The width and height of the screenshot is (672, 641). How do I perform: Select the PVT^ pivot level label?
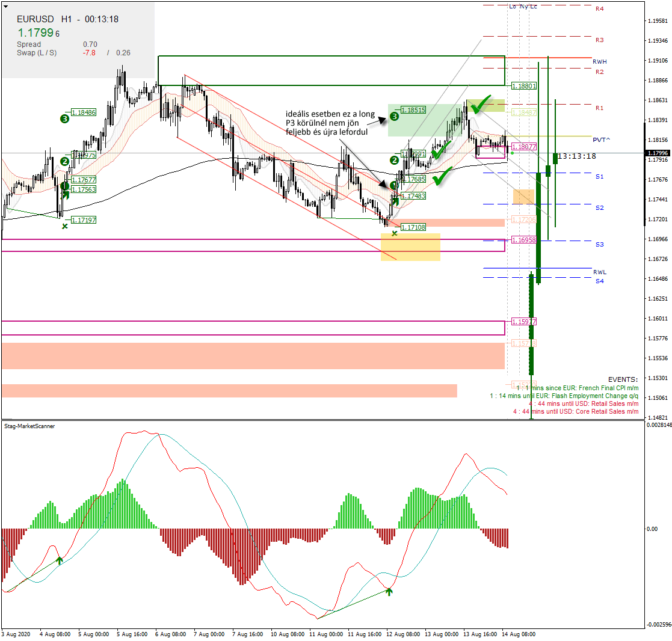point(600,140)
